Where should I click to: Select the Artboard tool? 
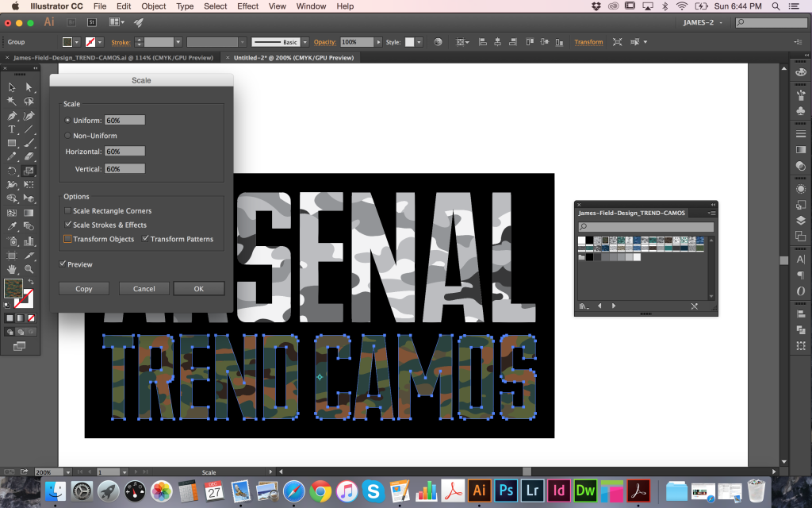click(x=12, y=255)
